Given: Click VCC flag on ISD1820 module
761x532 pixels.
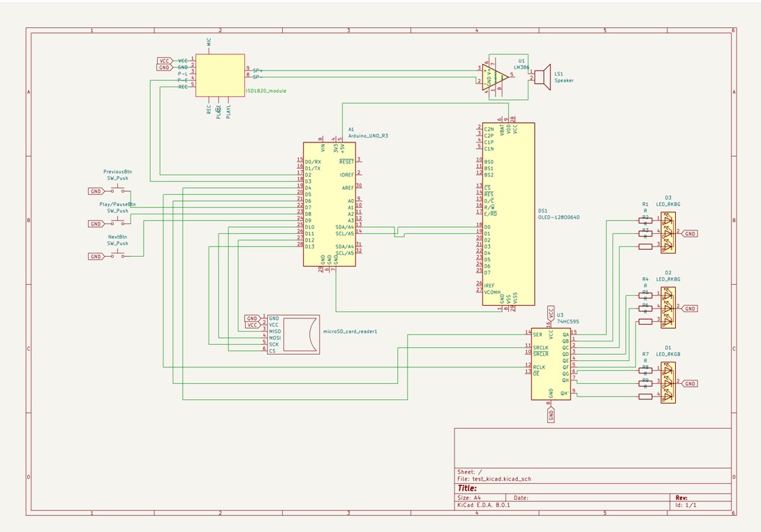Looking at the screenshot, I should tap(165, 61).
